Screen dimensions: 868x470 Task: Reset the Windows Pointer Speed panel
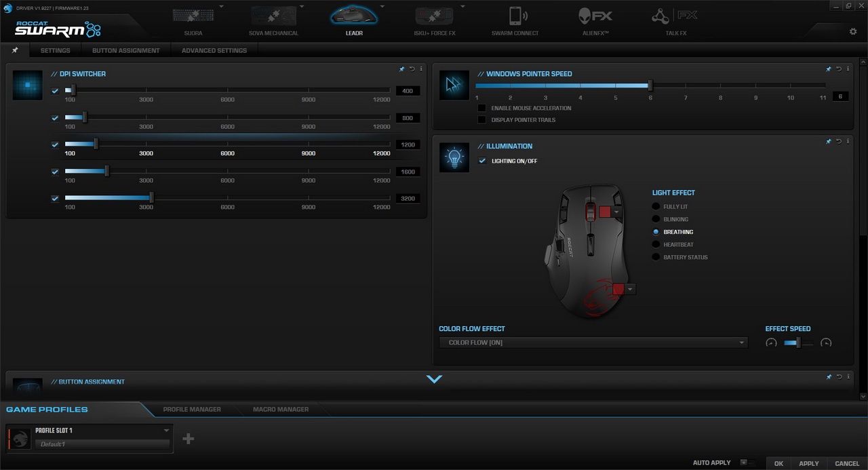pos(839,68)
